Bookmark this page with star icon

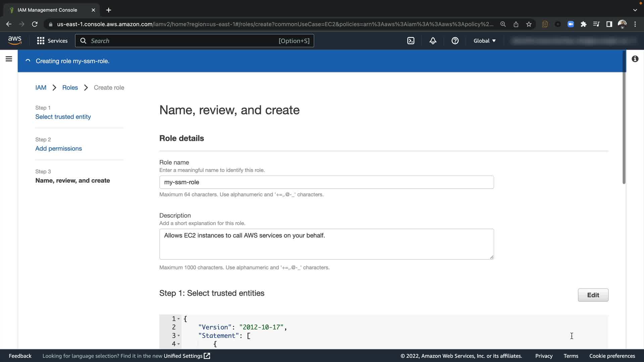tap(529, 24)
